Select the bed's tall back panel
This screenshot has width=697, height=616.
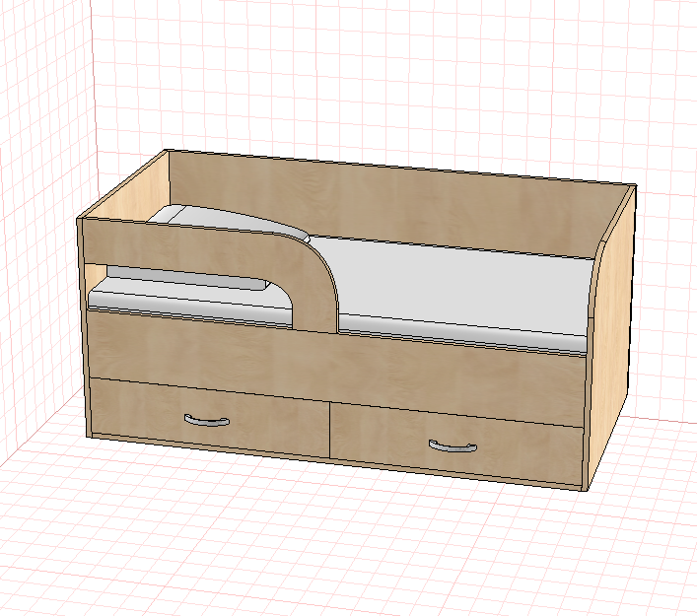point(383,204)
